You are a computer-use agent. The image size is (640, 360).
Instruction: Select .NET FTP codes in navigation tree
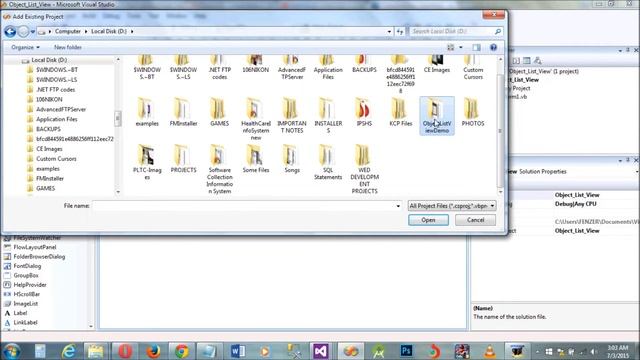point(55,89)
